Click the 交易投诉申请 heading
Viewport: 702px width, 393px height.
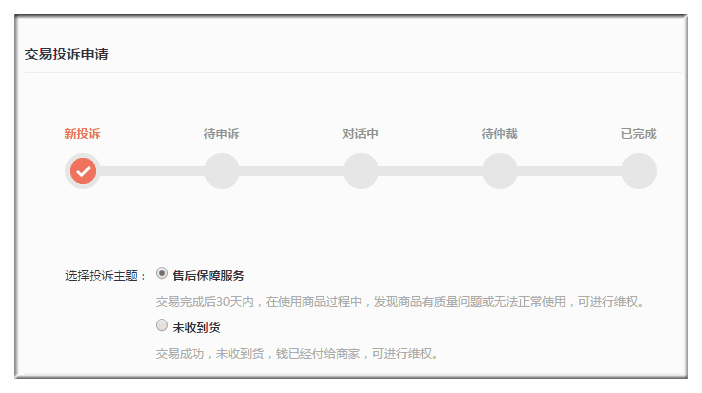pyautogui.click(x=67, y=54)
